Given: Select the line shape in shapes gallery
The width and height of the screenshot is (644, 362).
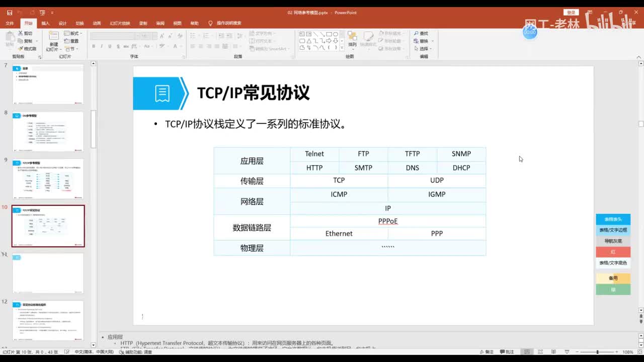Looking at the screenshot, I should point(315,34).
